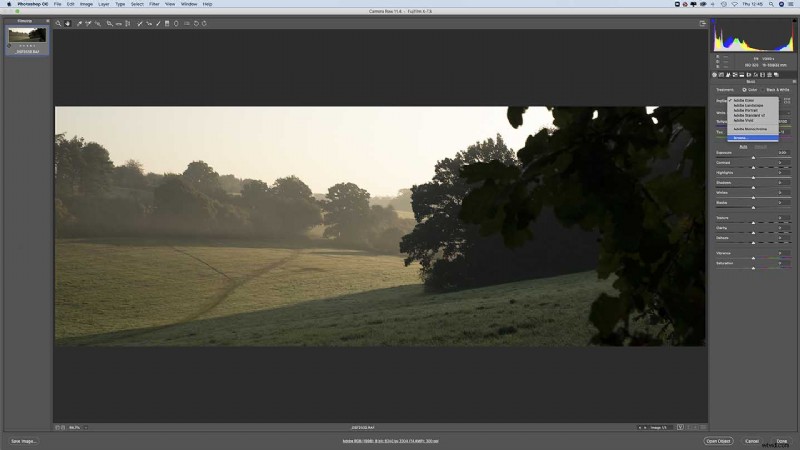
Task: Select the Color treatment radio button
Action: tap(744, 90)
